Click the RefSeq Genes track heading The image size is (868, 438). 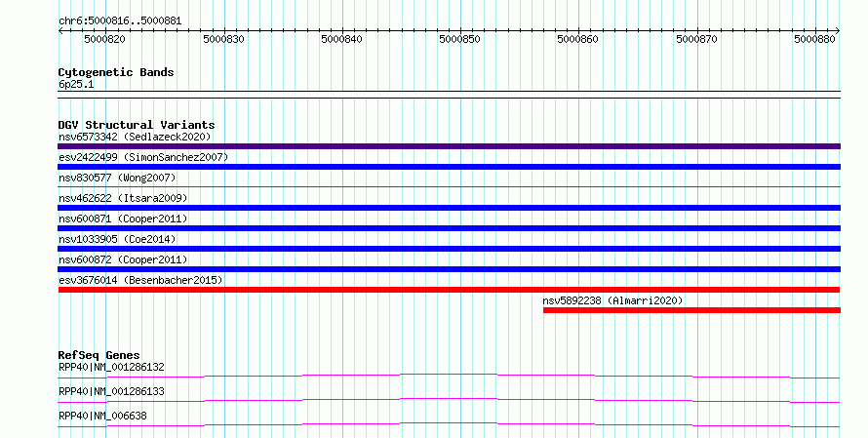click(x=99, y=355)
